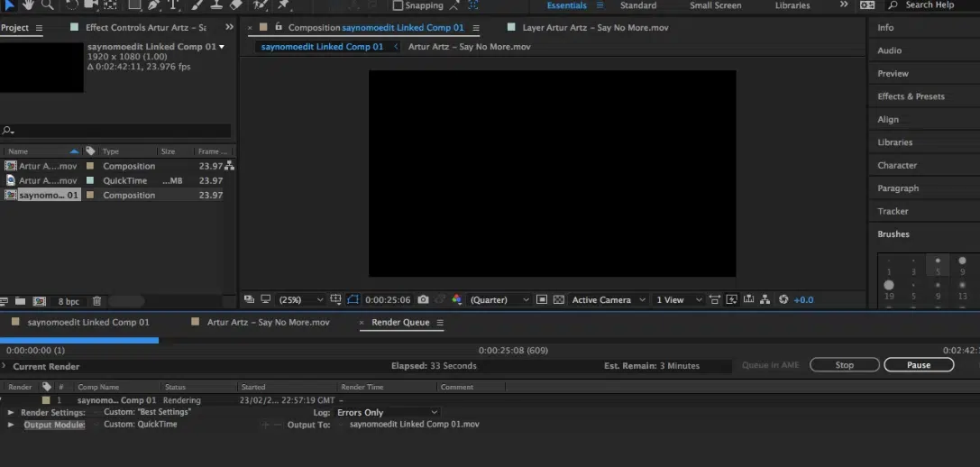Select the Horizontal Type tool
The height and width of the screenshot is (467, 980).
tap(174, 5)
